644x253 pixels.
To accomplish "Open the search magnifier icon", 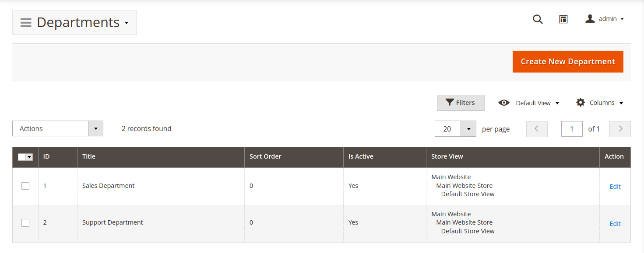I will [x=538, y=19].
